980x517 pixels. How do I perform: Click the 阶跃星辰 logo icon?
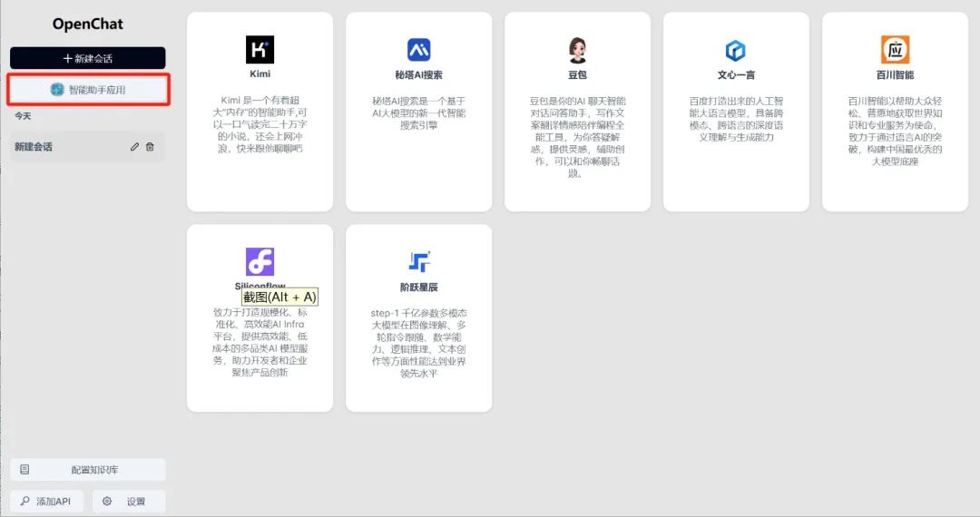coord(418,261)
